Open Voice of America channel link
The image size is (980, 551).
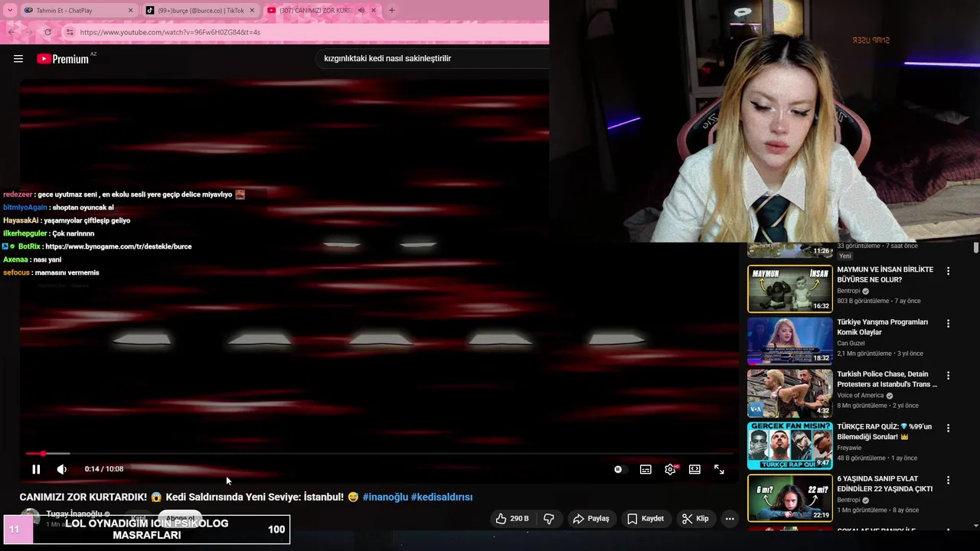[x=860, y=396]
